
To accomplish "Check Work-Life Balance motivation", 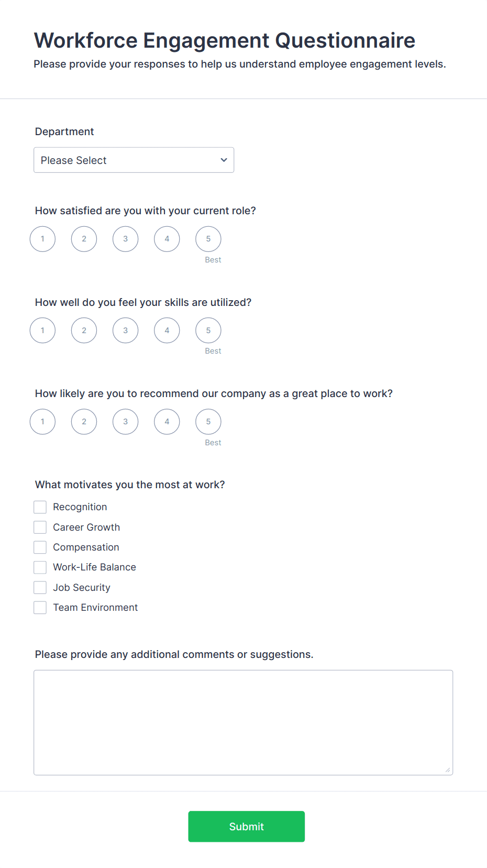I will click(x=40, y=567).
